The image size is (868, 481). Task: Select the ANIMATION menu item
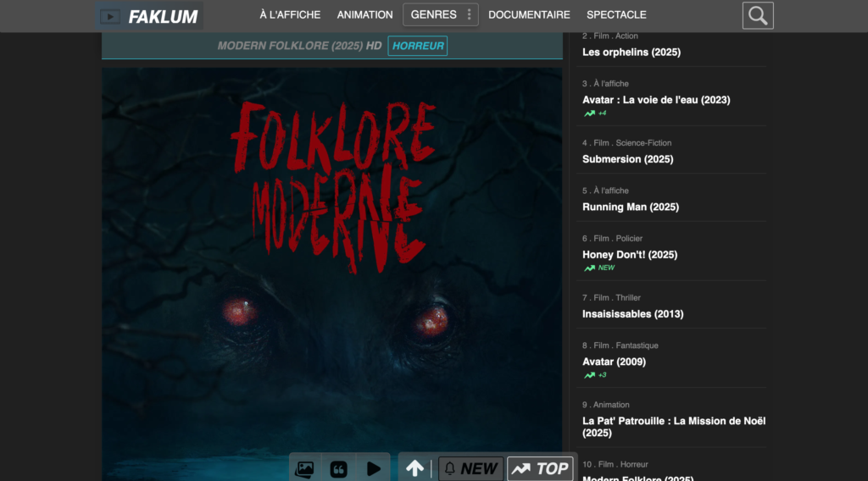pos(364,14)
